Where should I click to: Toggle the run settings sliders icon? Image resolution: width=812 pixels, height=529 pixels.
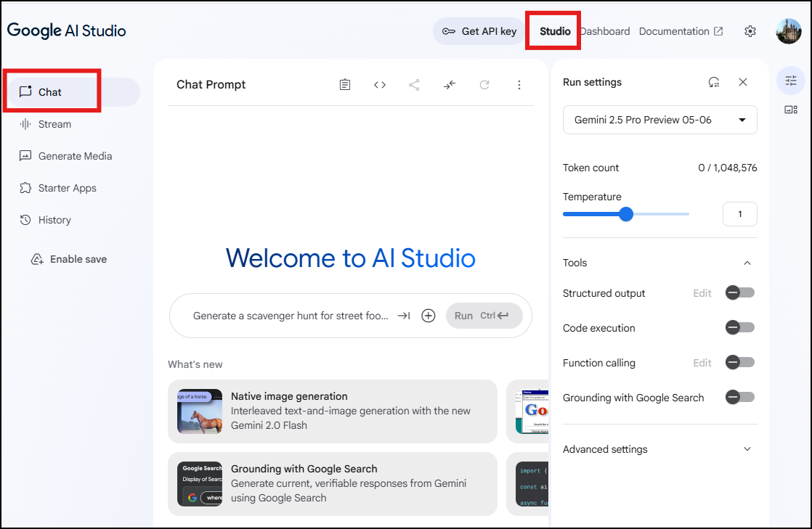point(791,81)
